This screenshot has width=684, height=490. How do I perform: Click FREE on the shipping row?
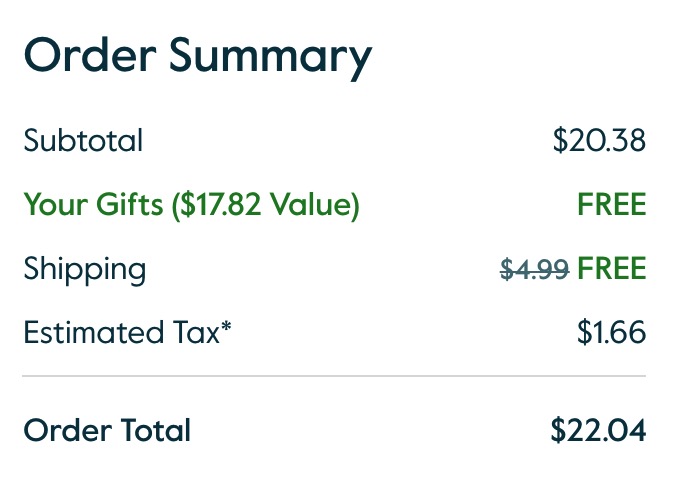tap(611, 269)
